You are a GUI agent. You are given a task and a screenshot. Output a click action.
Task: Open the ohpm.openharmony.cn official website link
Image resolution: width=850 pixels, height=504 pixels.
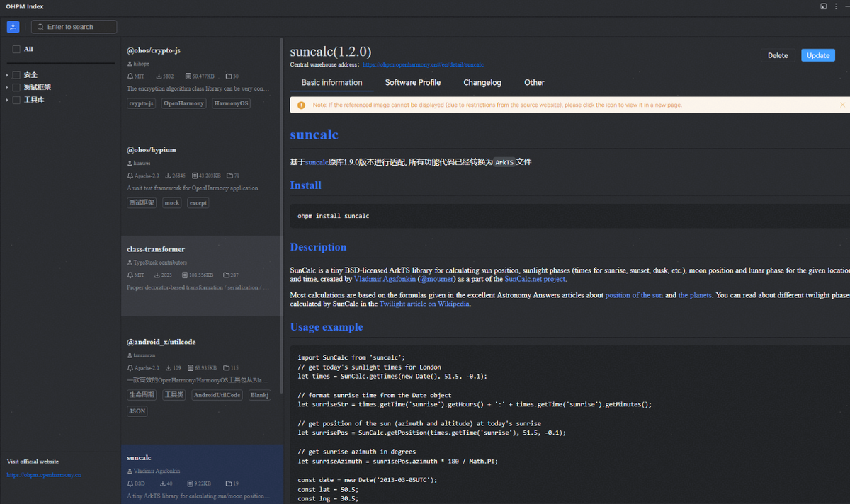(44, 475)
